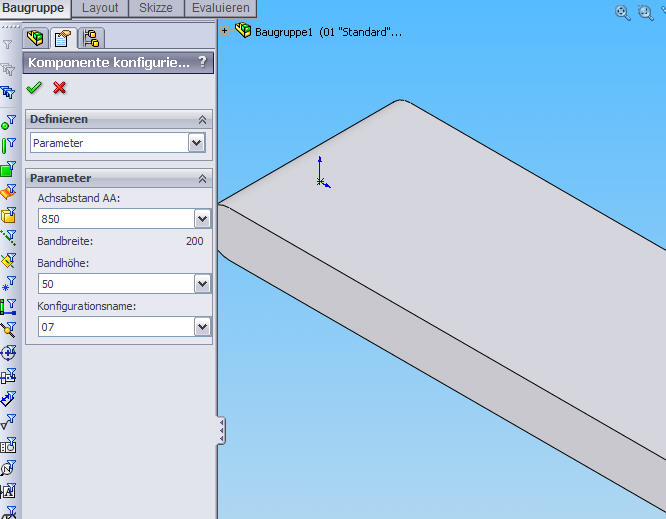666x519 pixels.
Task: Expand the Baugruppe1 flyout tree node
Action: (224, 31)
